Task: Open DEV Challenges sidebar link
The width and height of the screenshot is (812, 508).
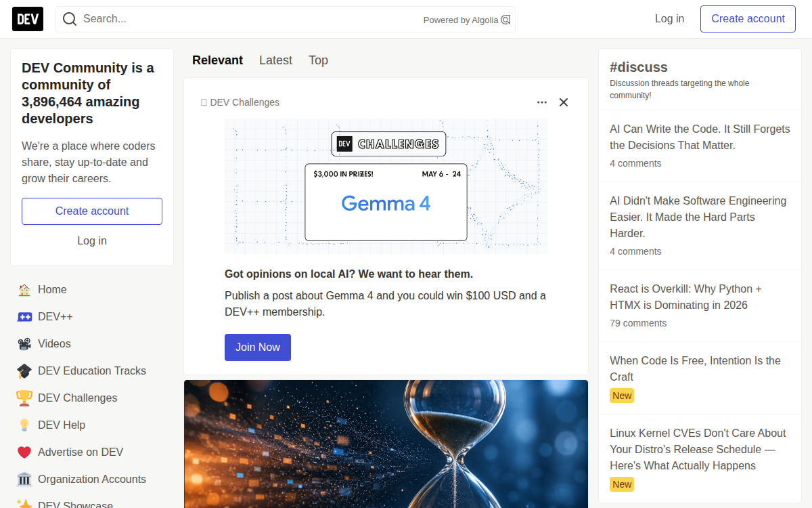Action: point(92,398)
